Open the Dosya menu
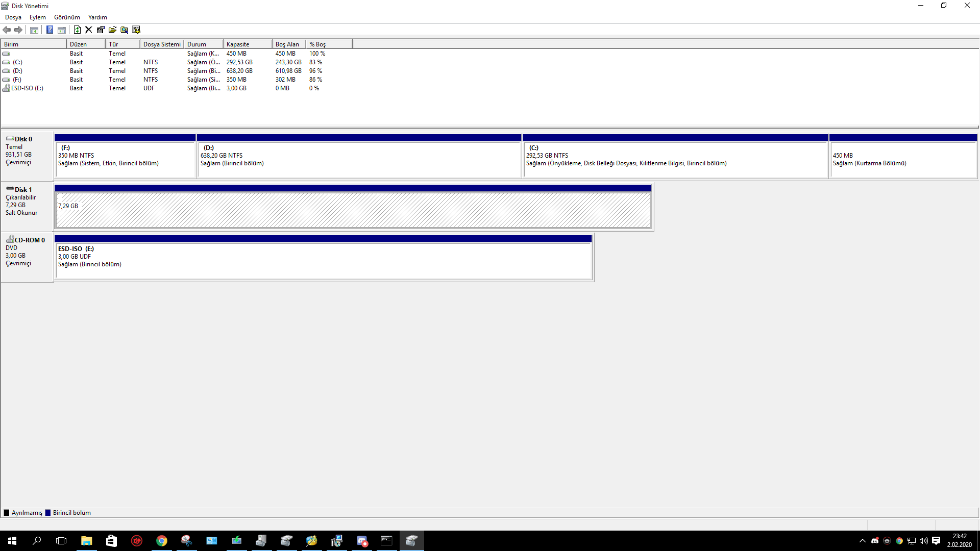 pyautogui.click(x=13, y=17)
